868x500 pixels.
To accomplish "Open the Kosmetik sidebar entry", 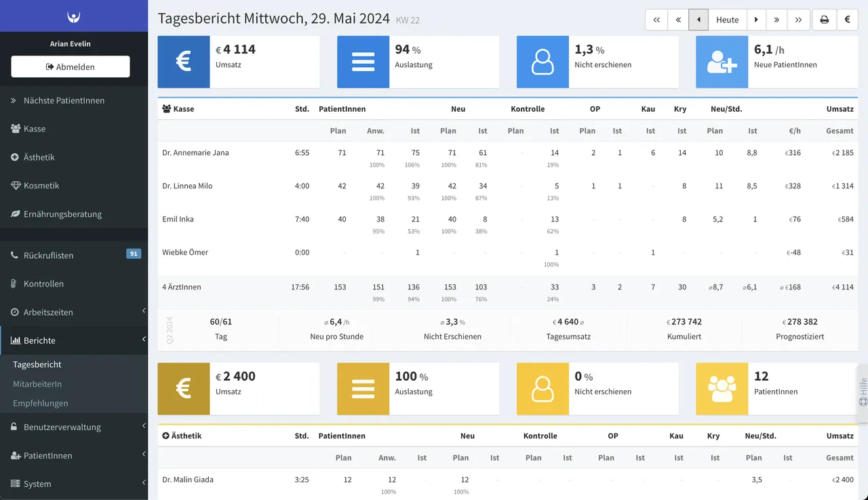I will click(x=74, y=186).
